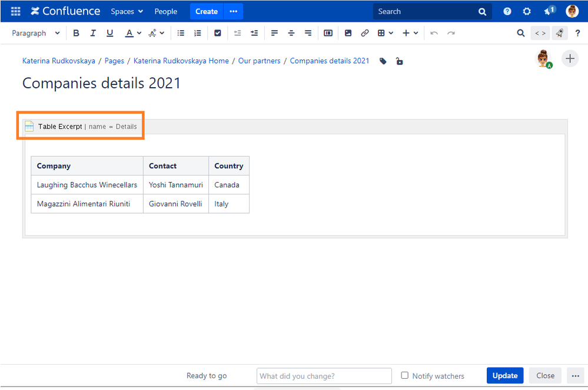The height and width of the screenshot is (390, 588).
Task: Open Katerina Rudkovskaya breadcrumb link
Action: click(x=59, y=61)
